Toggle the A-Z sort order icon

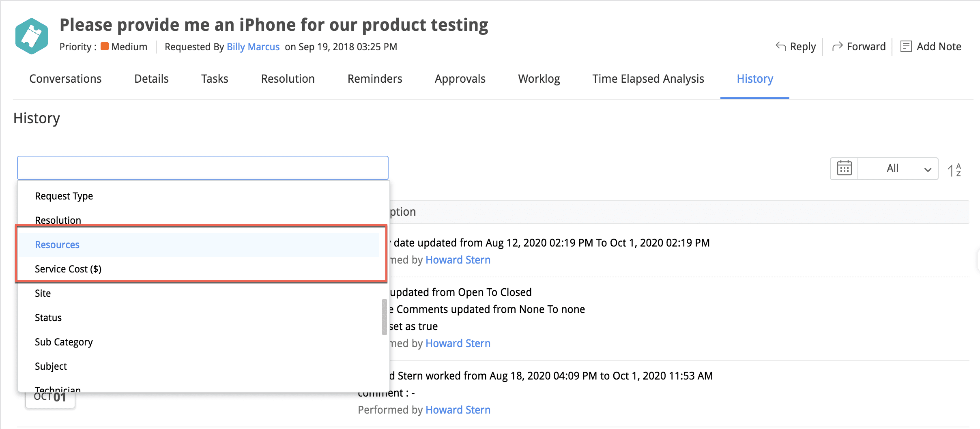point(954,170)
